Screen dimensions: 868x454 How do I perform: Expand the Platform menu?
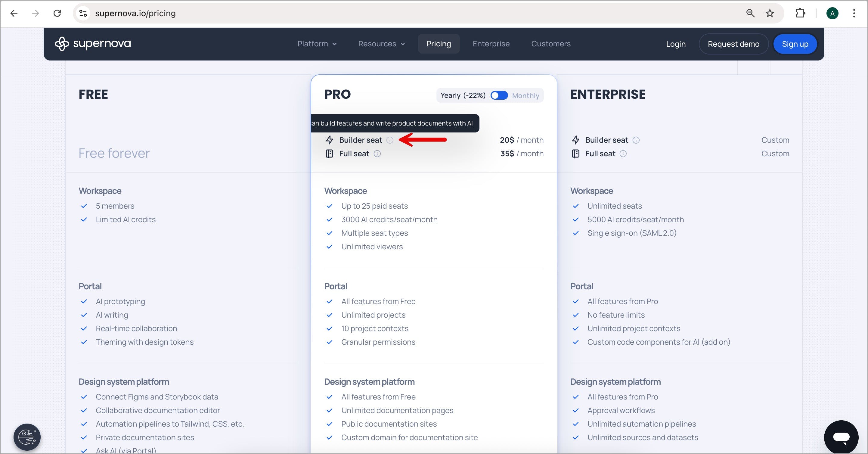point(317,44)
